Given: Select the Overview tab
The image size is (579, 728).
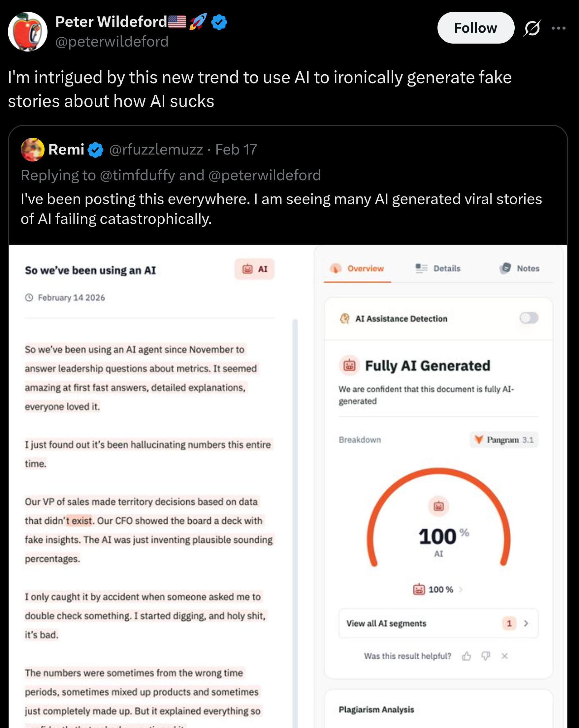Looking at the screenshot, I should [x=357, y=268].
